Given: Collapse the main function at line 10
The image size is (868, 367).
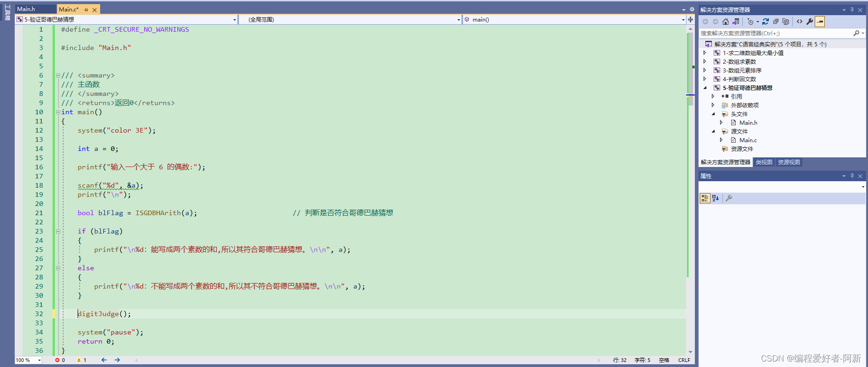Looking at the screenshot, I should [58, 112].
